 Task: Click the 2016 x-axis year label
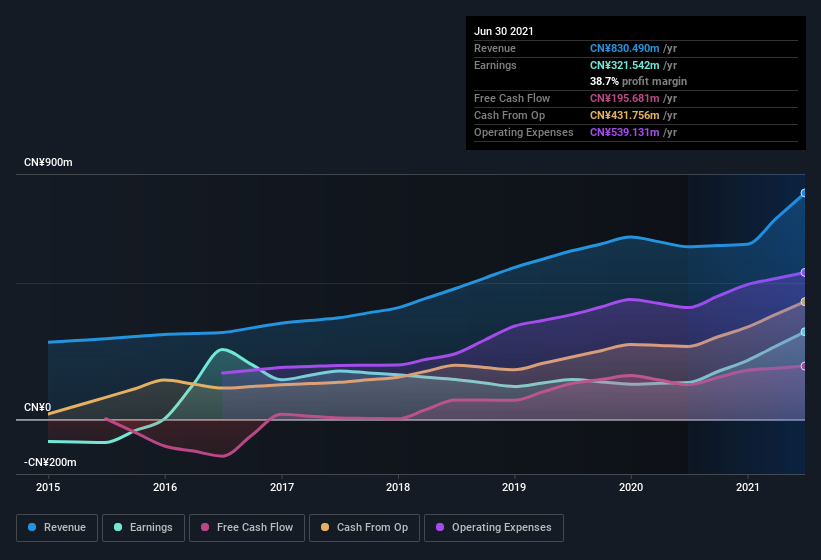(165, 487)
